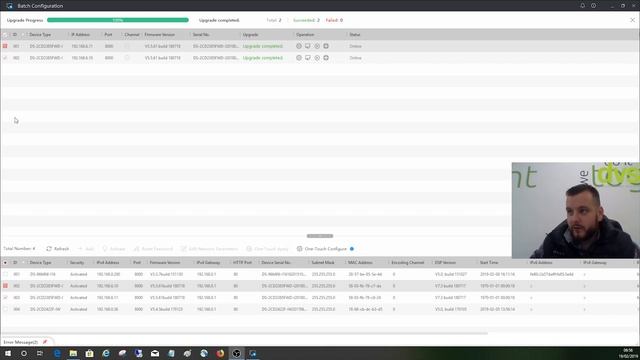Screen dimensions: 640x360
Task: Open the help icon in title bar
Action: (593, 6)
